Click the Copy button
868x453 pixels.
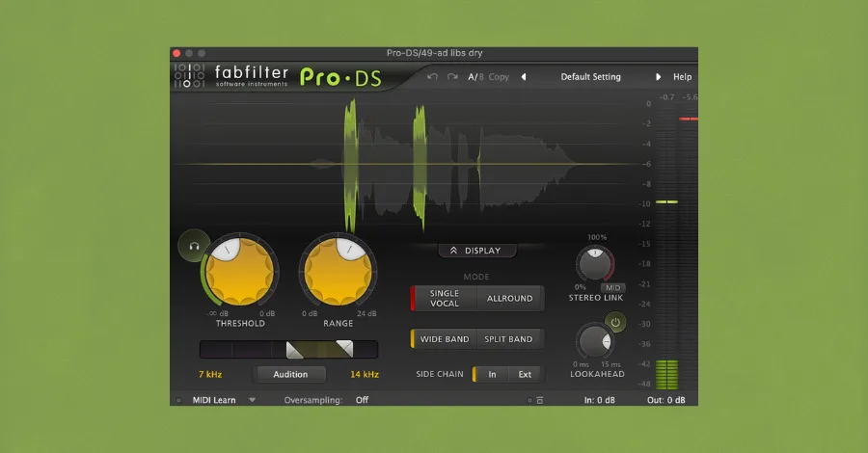(499, 77)
